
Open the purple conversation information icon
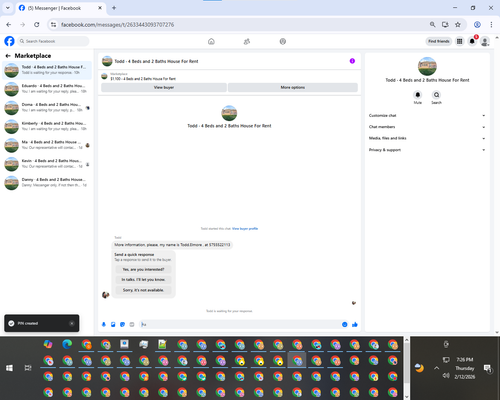pyautogui.click(x=352, y=61)
